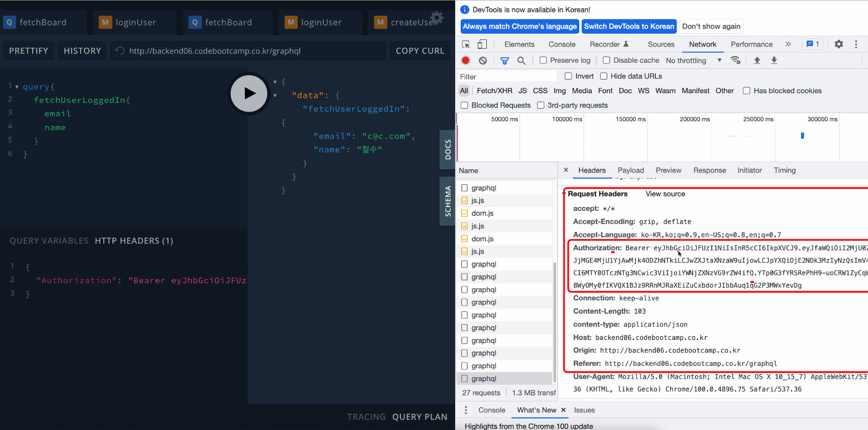Screen dimensions: 868x430
Task: Open the Timing tab
Action: point(785,170)
